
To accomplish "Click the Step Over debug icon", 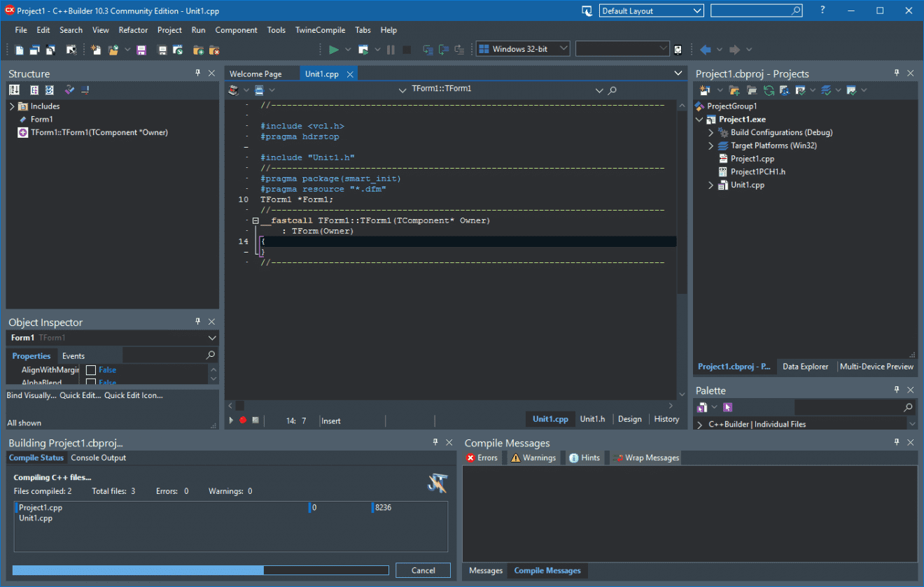I will point(444,50).
